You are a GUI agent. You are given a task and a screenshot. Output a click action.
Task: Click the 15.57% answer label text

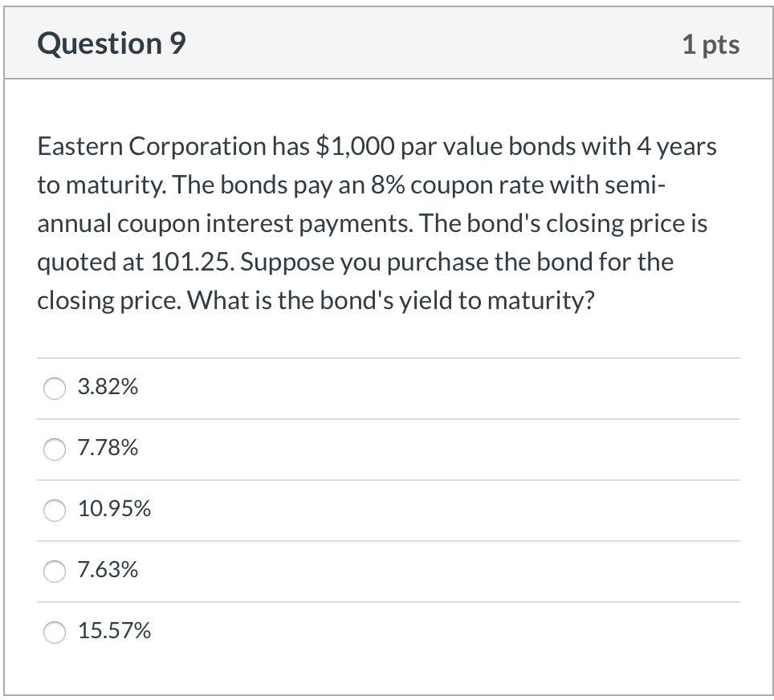(113, 631)
